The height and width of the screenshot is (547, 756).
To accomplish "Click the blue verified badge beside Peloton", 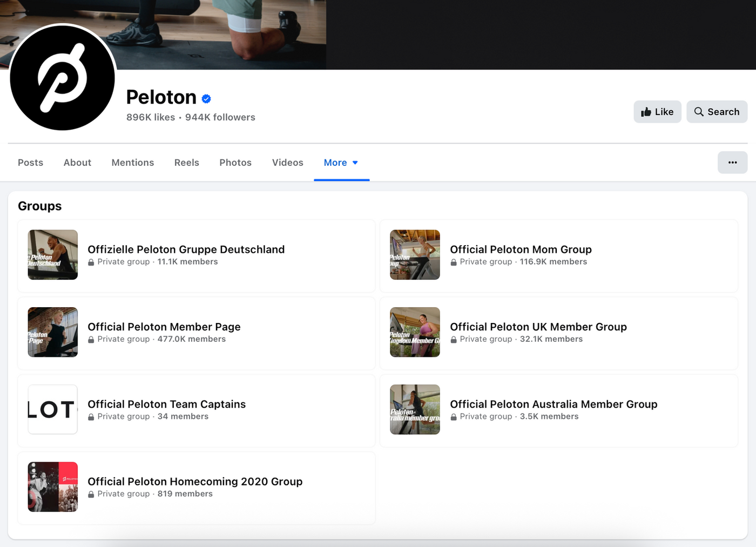I will 206,98.
